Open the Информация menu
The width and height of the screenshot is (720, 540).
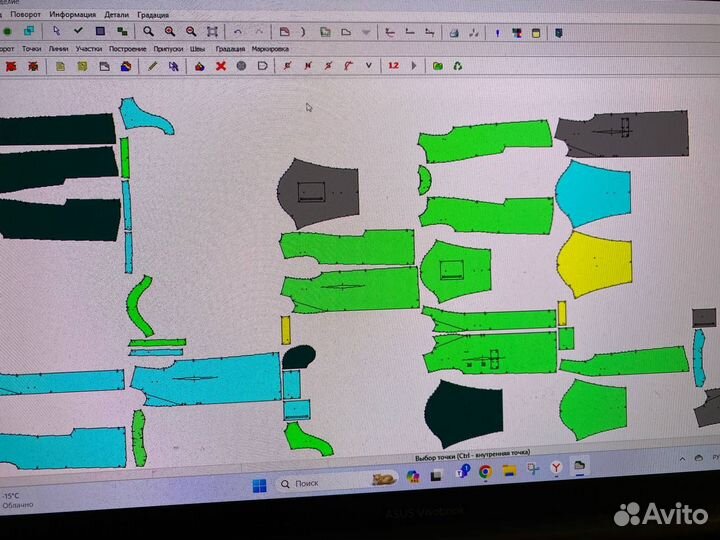point(73,15)
